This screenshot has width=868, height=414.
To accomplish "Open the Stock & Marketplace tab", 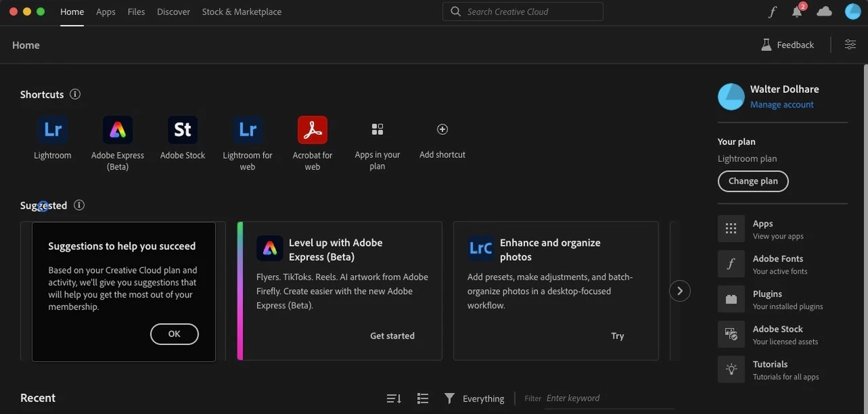I will [x=241, y=12].
